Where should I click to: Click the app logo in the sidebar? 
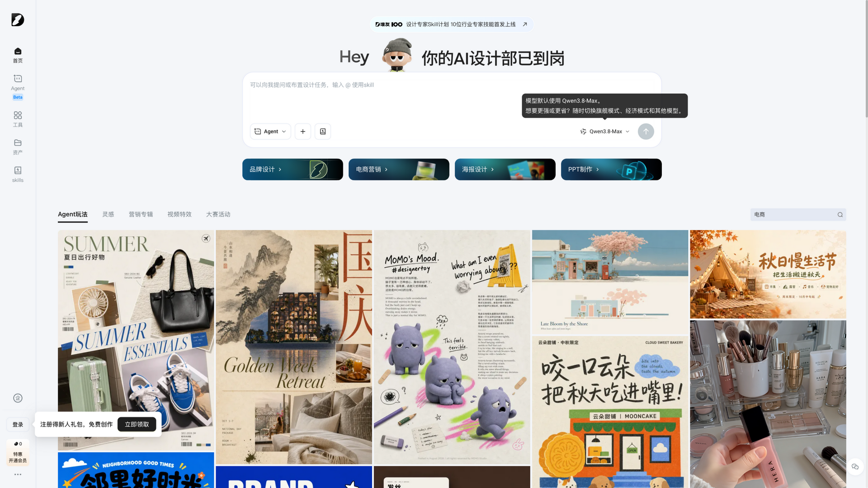(x=18, y=20)
